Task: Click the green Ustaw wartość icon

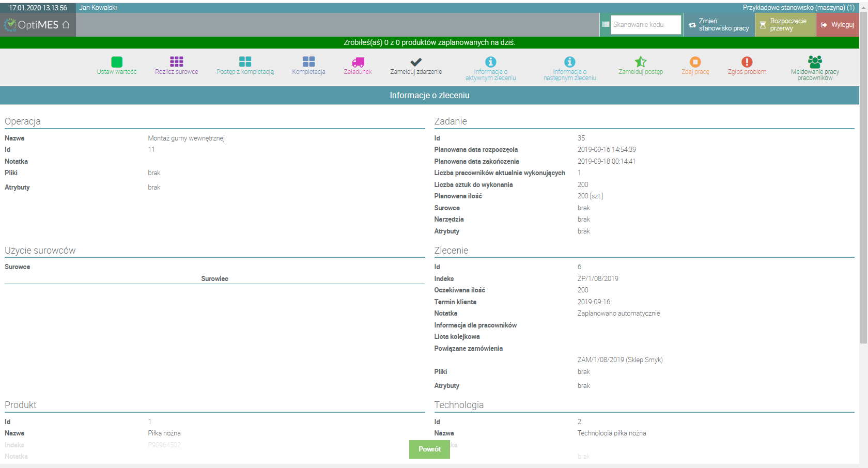Action: 117,62
